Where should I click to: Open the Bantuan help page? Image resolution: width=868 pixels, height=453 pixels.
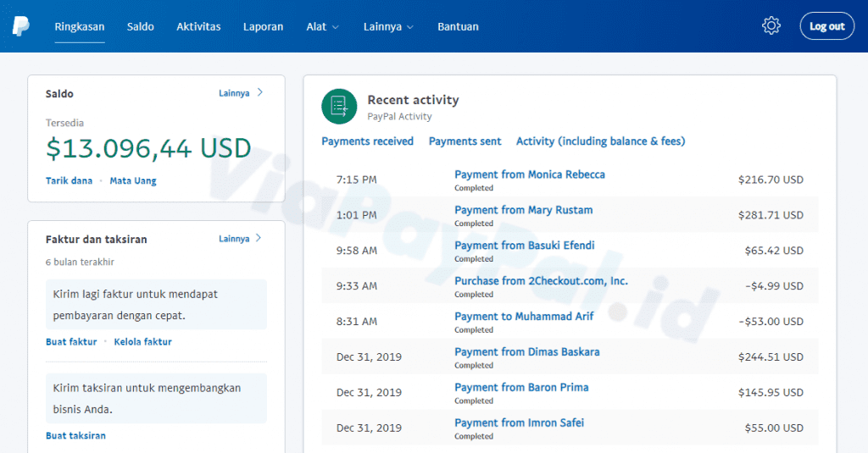point(458,26)
